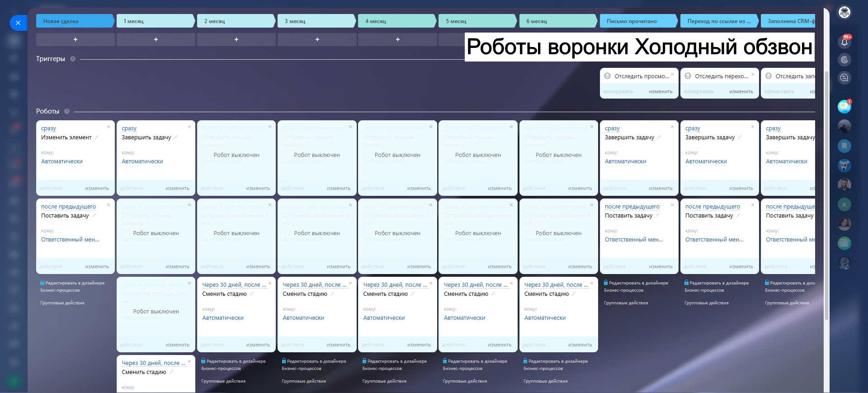Viewport: 868px width, 393px height.
Task: Open Редактировать в дизайнере link in Новая сделка column
Action: click(x=72, y=287)
